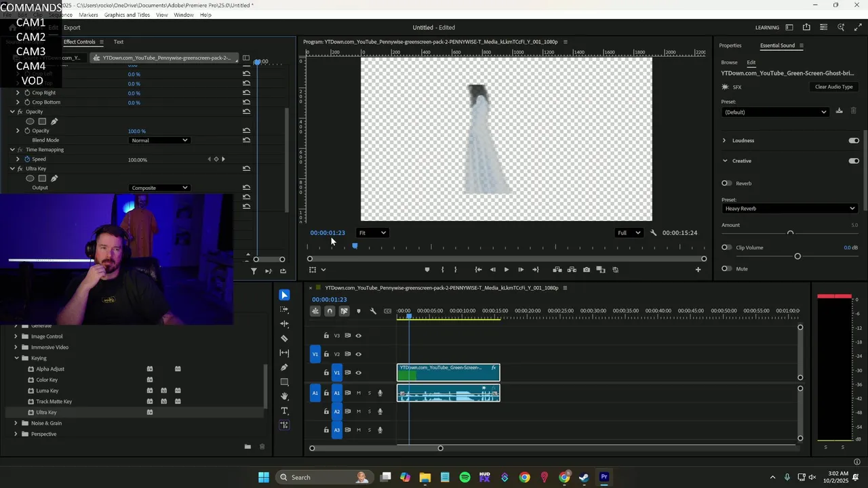
Task: Toggle Snap in timeline
Action: [x=330, y=311]
